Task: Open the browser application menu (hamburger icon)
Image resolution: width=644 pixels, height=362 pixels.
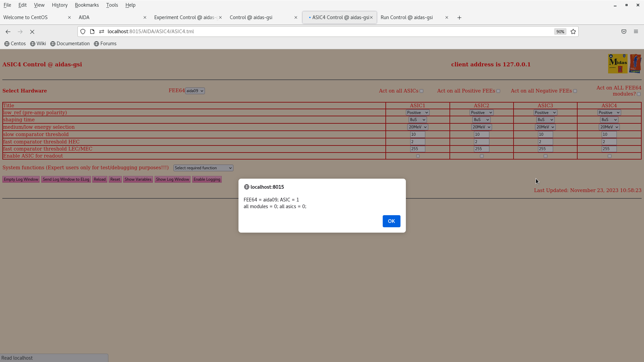Action: (636, 32)
